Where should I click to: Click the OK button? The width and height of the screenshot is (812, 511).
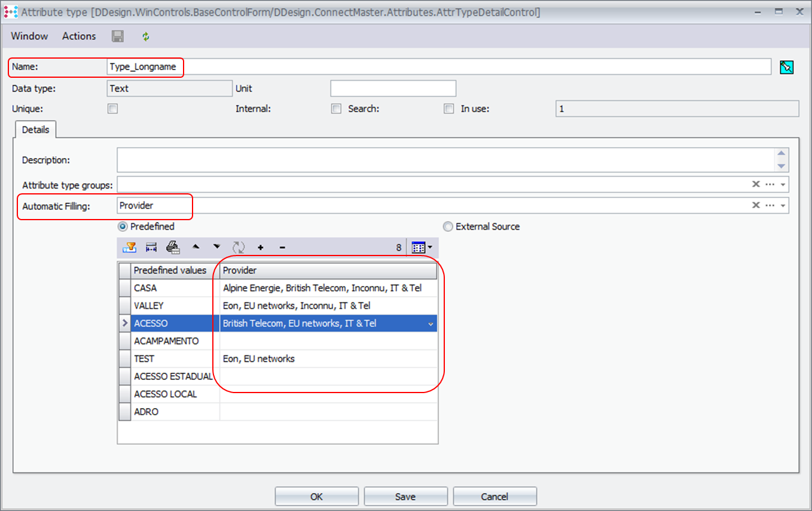click(316, 497)
